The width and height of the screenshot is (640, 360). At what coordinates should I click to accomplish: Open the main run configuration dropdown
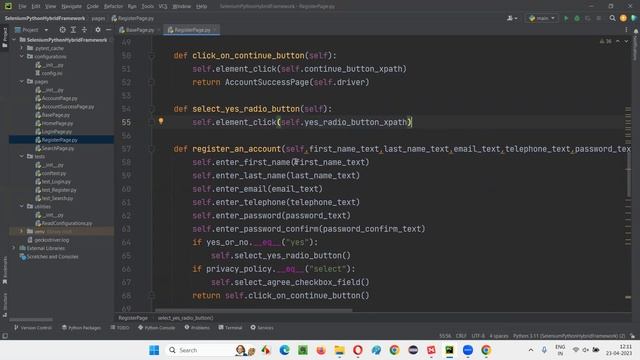[x=542, y=18]
